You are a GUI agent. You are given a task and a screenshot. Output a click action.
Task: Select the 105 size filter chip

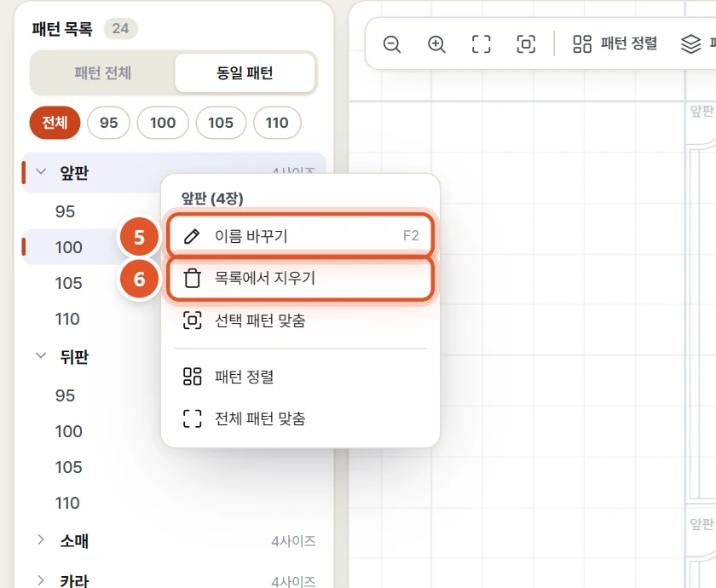[221, 123]
